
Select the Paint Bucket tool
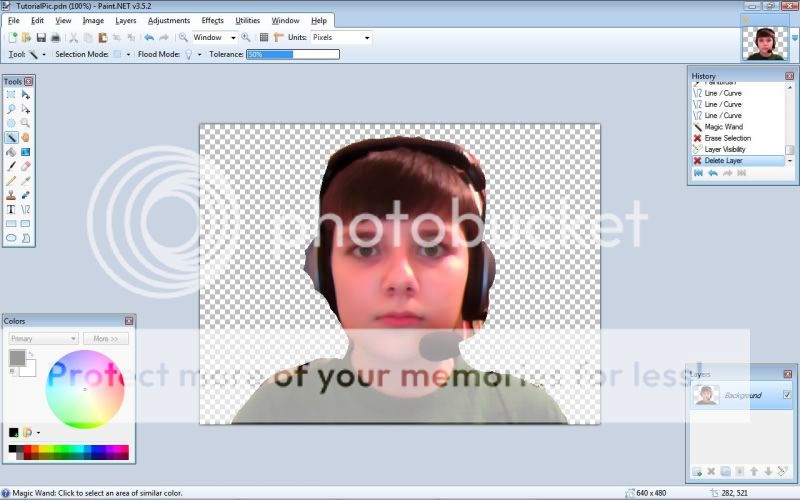(11, 152)
